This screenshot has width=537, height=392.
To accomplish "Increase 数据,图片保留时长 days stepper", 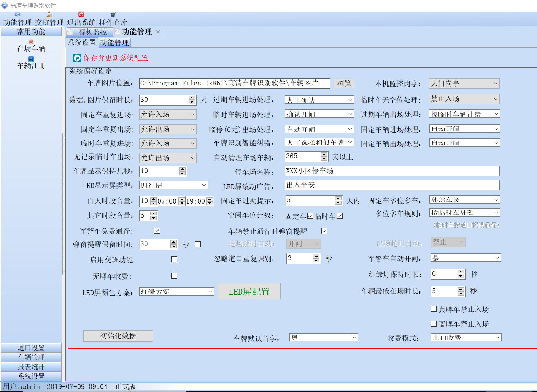I will [192, 98].
